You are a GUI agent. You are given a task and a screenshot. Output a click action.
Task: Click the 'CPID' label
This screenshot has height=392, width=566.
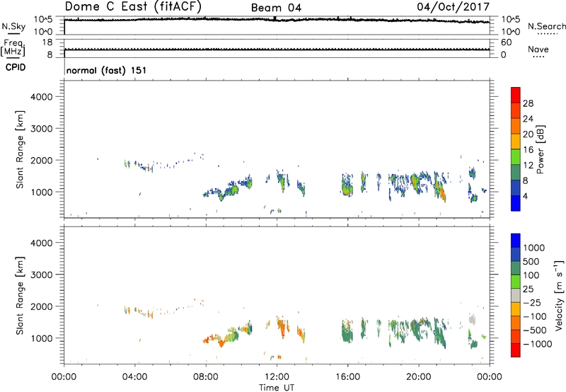16,67
